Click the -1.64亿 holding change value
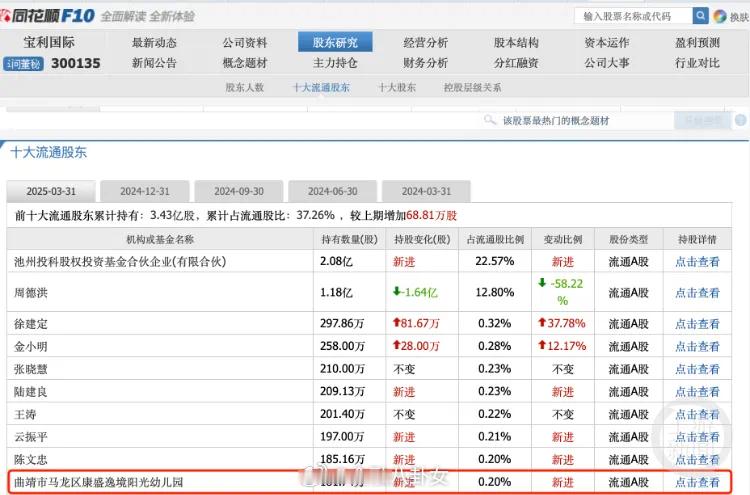 tap(415, 292)
